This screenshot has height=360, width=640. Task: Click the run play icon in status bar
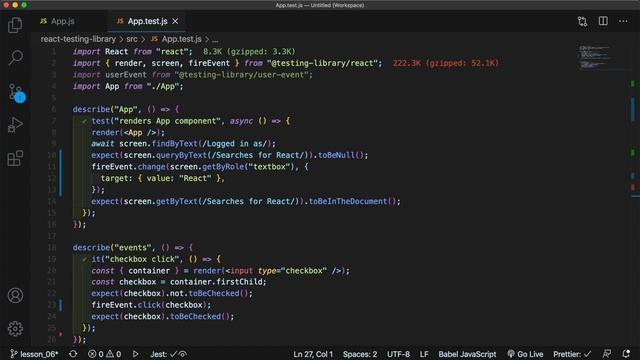coord(136,354)
